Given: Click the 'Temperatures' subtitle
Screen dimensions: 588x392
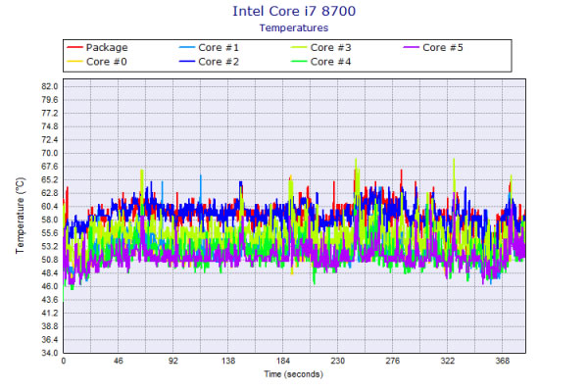Looking at the screenshot, I should coord(294,27).
